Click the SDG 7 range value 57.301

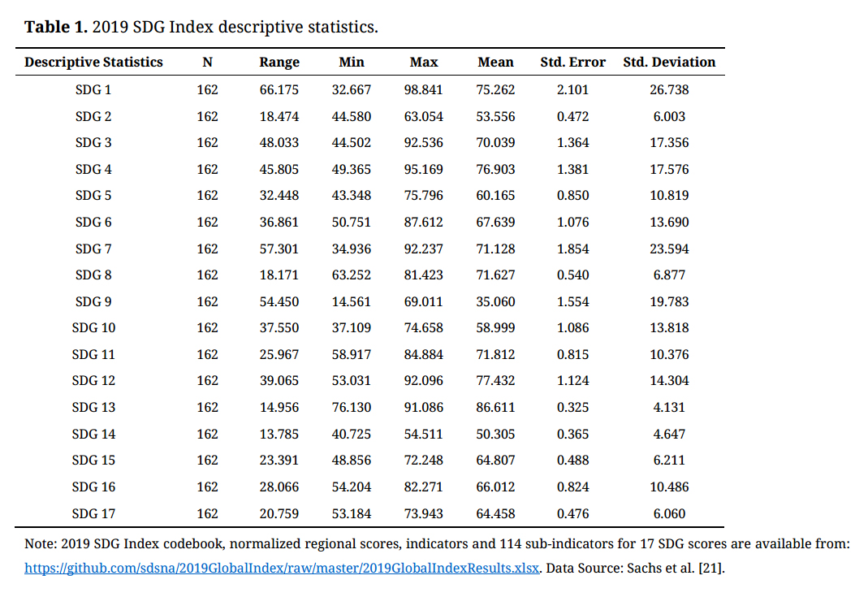[279, 249]
